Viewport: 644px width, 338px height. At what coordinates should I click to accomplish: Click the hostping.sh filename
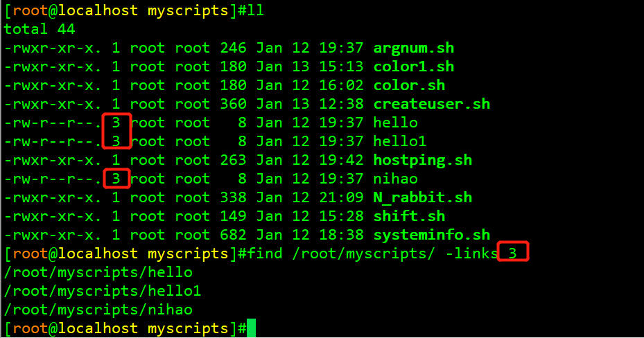(422, 160)
